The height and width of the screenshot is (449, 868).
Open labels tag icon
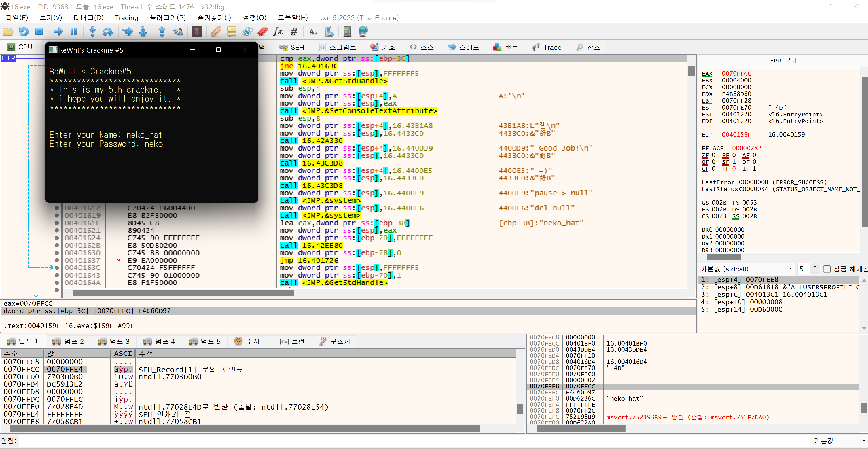click(247, 32)
